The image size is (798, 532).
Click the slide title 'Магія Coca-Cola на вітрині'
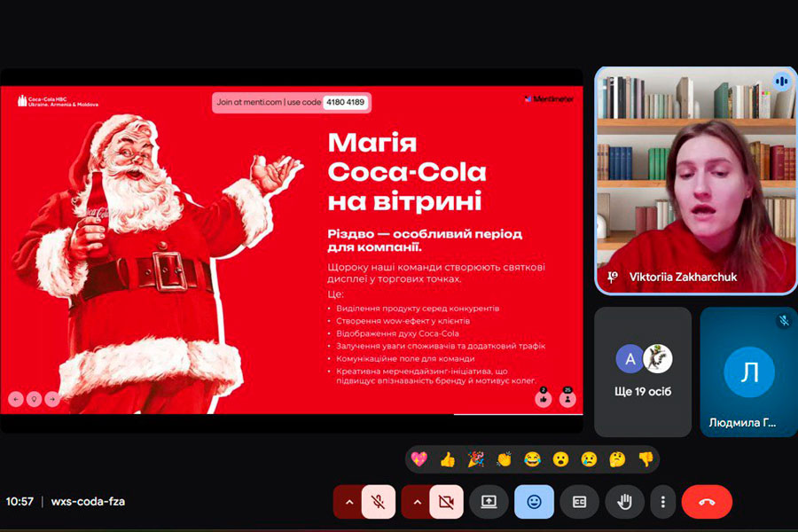(x=407, y=172)
